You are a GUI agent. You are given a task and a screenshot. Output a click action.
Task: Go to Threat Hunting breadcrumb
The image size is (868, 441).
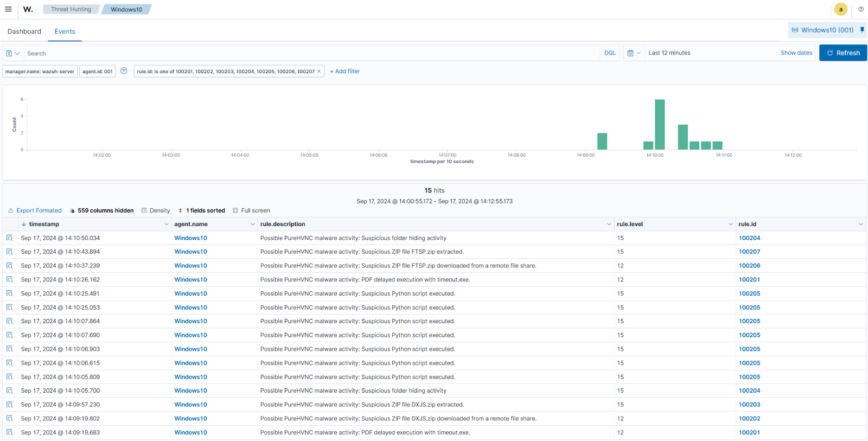coord(71,9)
